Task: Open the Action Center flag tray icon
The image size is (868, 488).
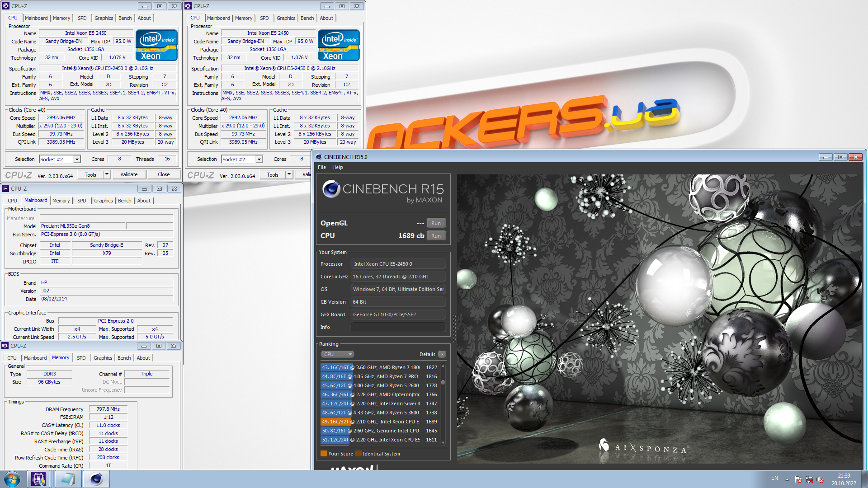Action: [798, 479]
